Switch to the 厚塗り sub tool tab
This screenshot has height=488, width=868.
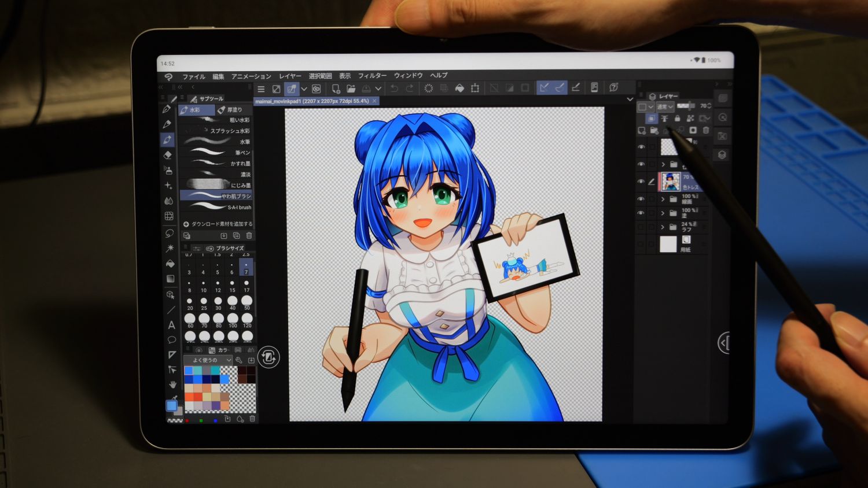(233, 110)
